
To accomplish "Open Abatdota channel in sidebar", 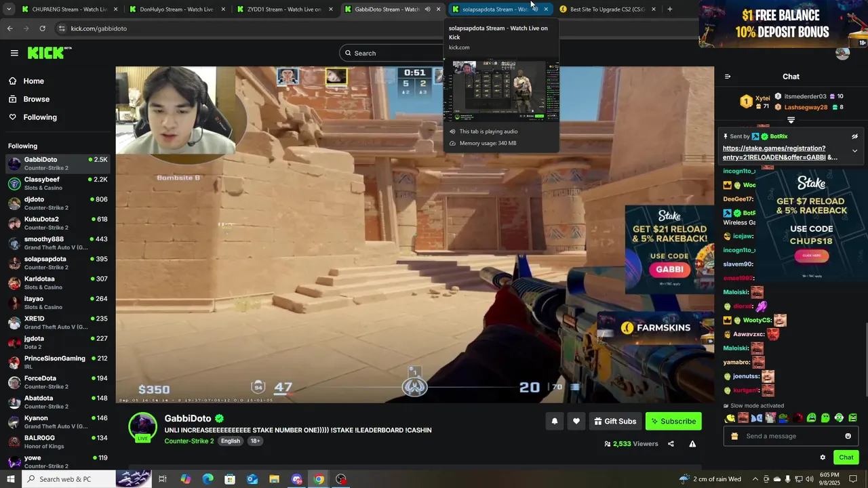I will (x=58, y=402).
